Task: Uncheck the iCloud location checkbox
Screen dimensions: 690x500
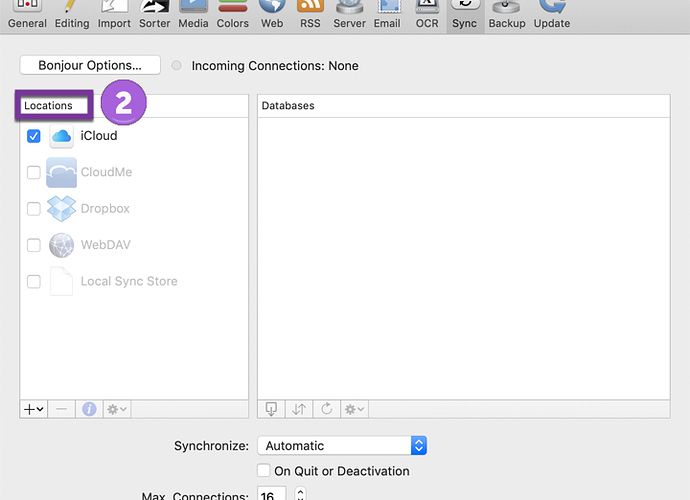Action: pyautogui.click(x=34, y=136)
